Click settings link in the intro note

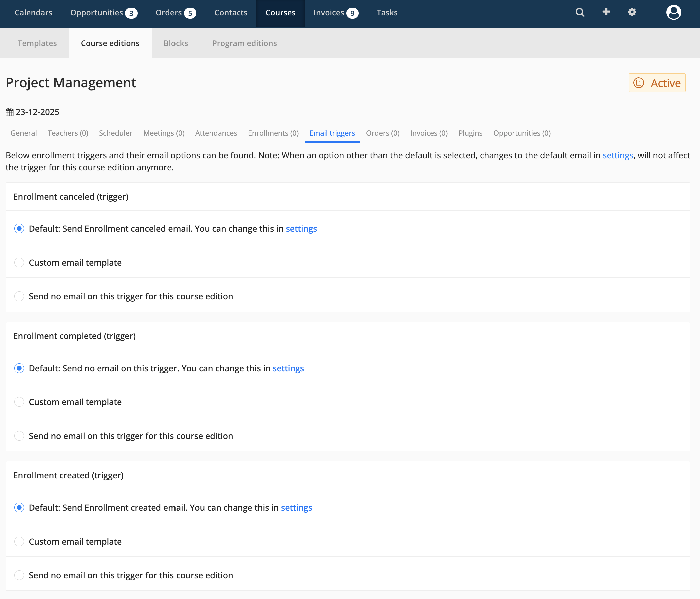tap(618, 155)
